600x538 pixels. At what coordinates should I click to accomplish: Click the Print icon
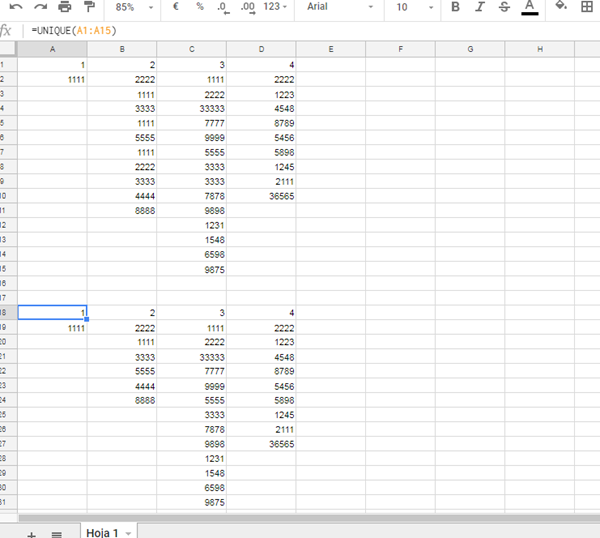click(65, 7)
